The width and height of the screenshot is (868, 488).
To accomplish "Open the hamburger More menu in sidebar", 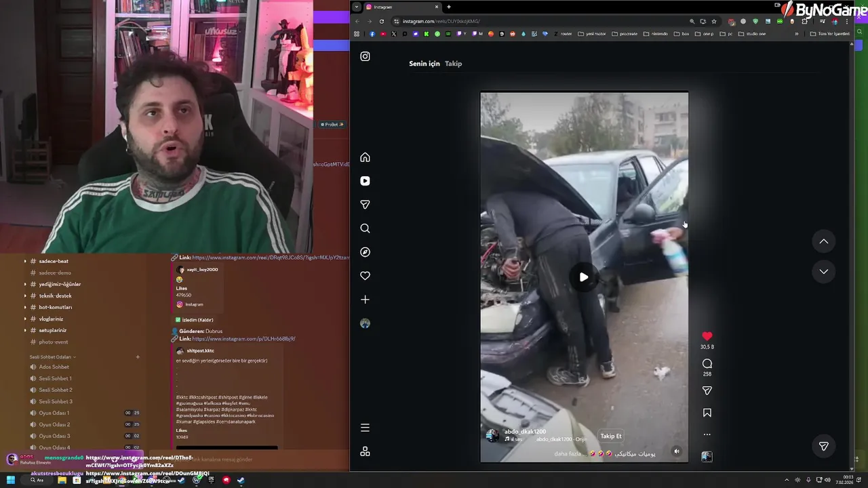I will coord(365,428).
